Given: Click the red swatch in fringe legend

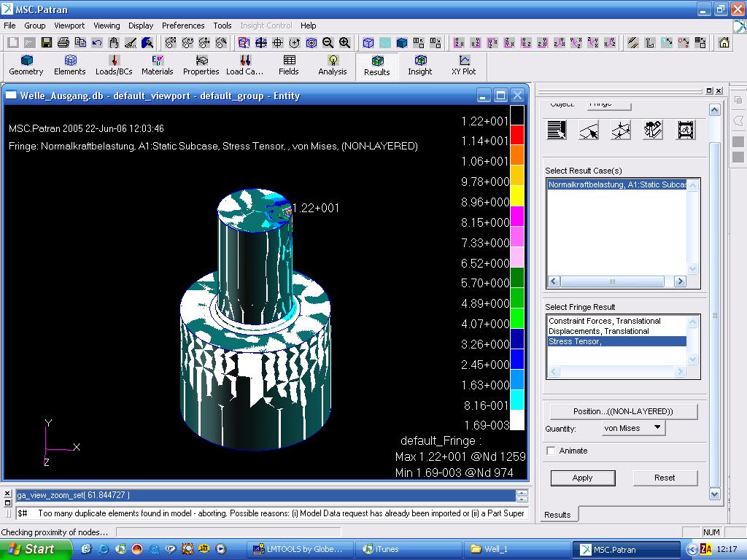Looking at the screenshot, I should tap(517, 135).
